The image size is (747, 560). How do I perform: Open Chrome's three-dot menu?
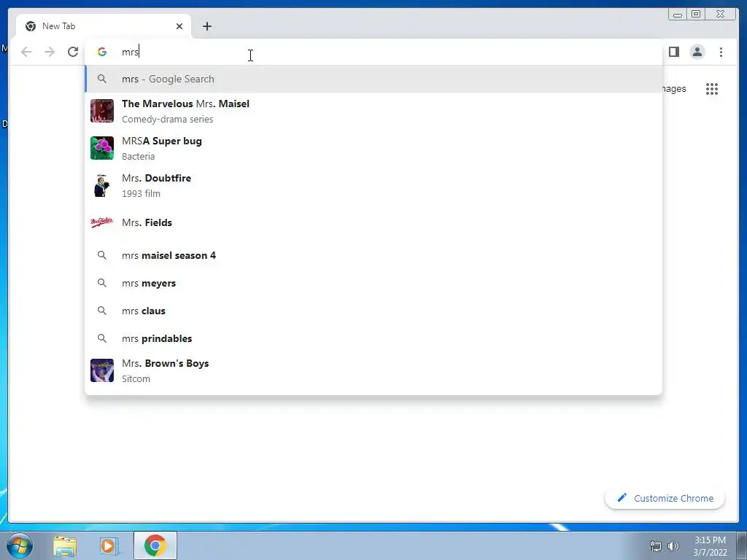tap(721, 52)
